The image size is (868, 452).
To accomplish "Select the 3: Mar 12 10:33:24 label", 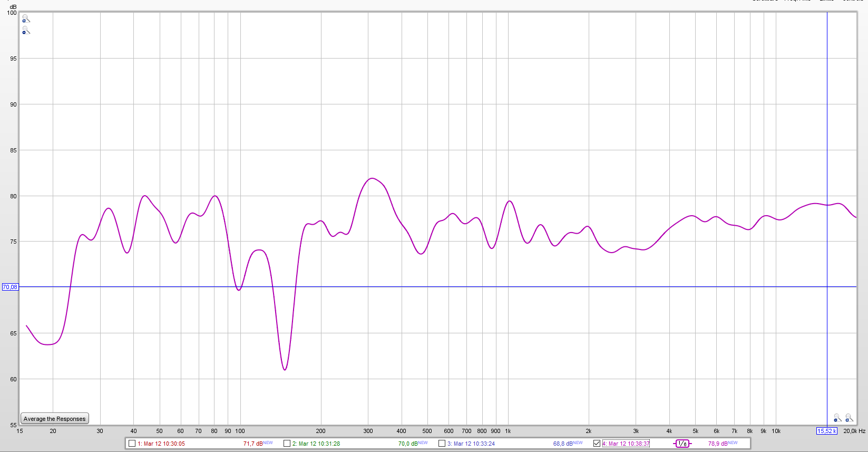I will (471, 444).
